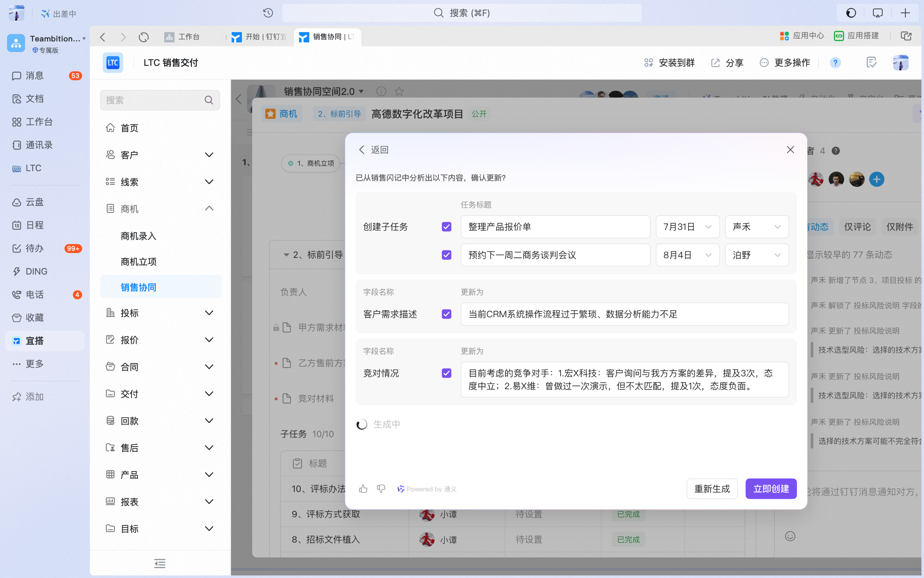Click 返回 in the dialog
Image resolution: width=924 pixels, height=578 pixels.
point(374,149)
